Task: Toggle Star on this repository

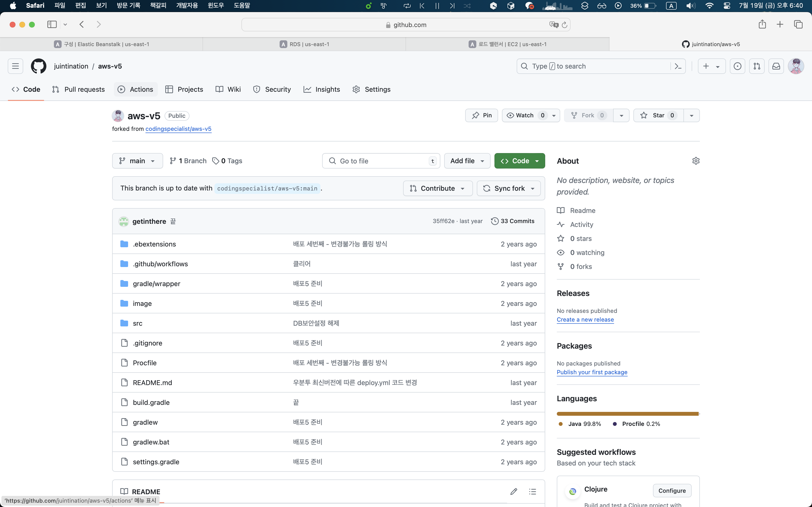Action: (658, 115)
